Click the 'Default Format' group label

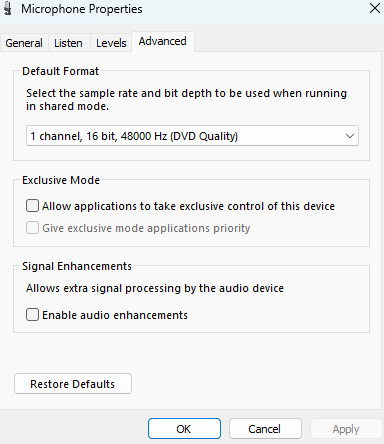point(61,71)
